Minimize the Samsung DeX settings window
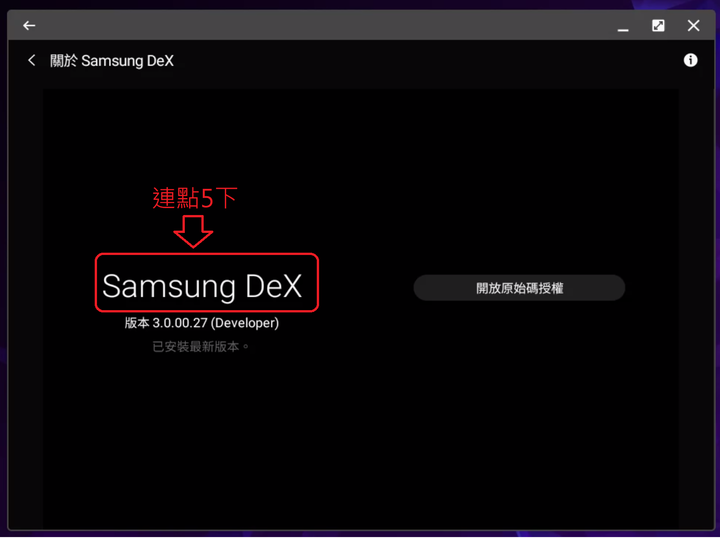This screenshot has width=720, height=538. tap(623, 30)
